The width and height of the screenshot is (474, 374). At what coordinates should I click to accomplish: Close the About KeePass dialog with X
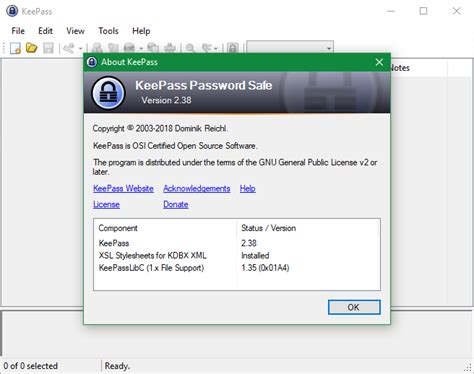[x=379, y=62]
